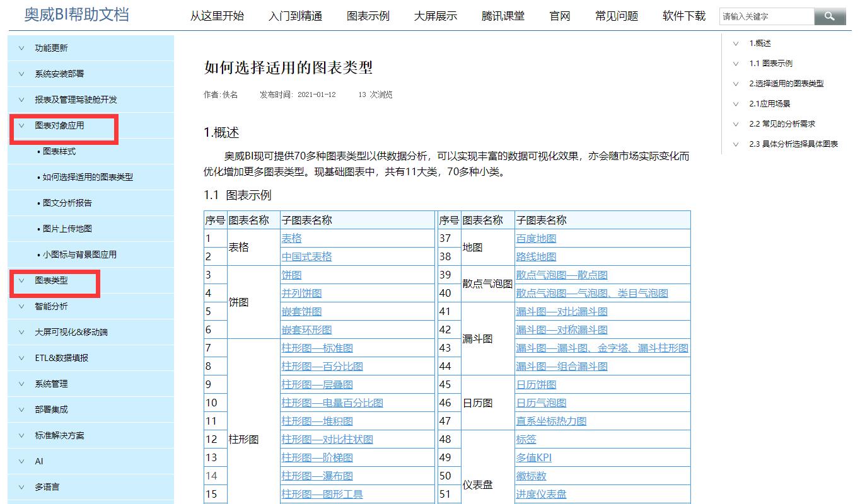This screenshot has width=860, height=504.
Task: Expand the 系统安装部署 sidebar chevron
Action: tap(22, 74)
